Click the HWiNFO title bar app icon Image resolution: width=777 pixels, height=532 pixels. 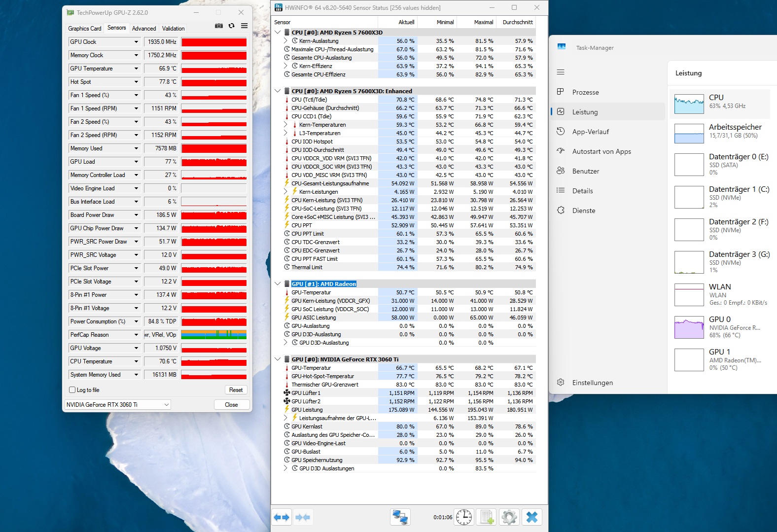tap(279, 7)
